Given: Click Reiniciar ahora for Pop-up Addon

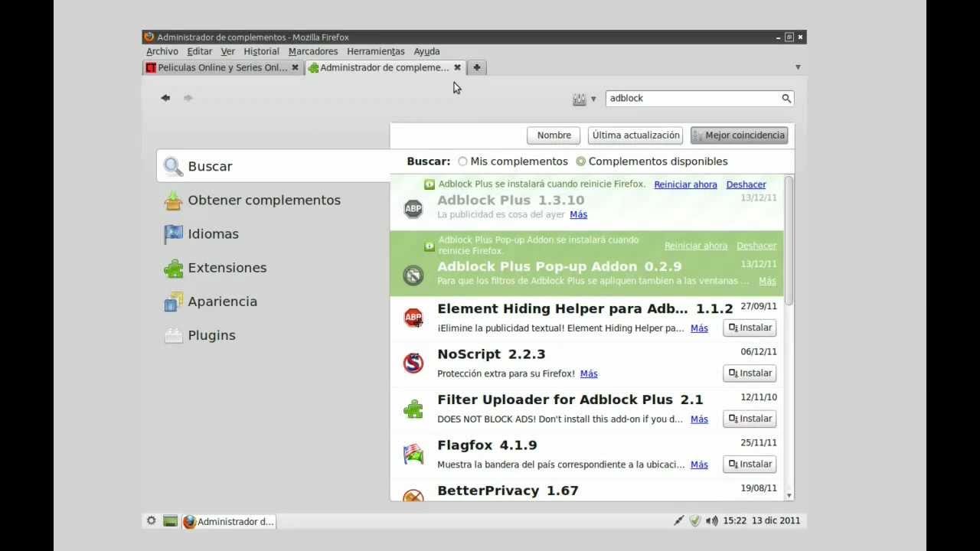Looking at the screenshot, I should coord(696,246).
